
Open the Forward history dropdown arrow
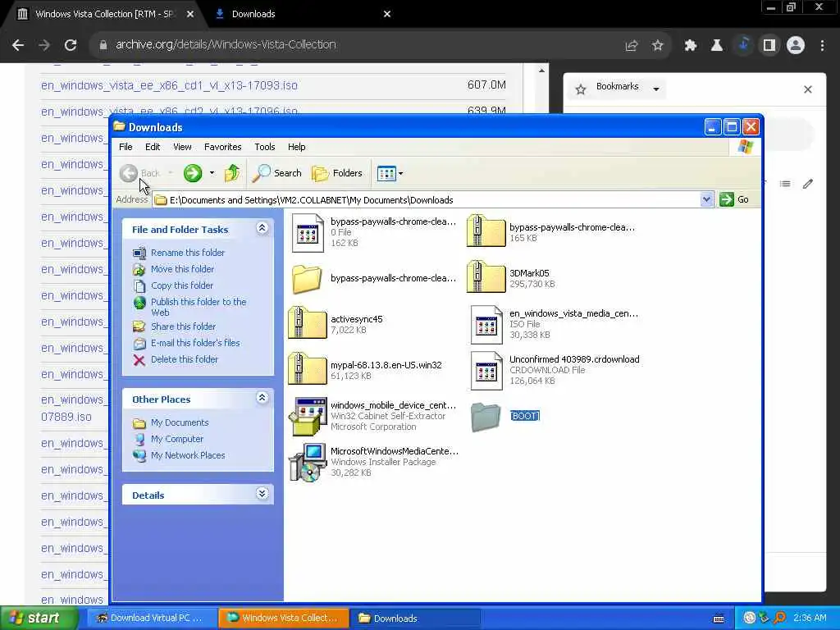[212, 173]
